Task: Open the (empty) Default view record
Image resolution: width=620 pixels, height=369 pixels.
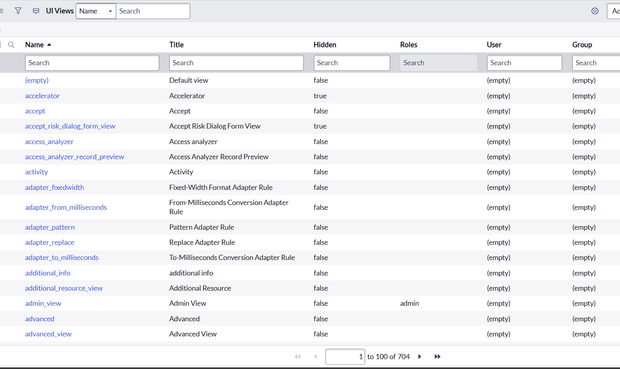Action: (x=37, y=80)
